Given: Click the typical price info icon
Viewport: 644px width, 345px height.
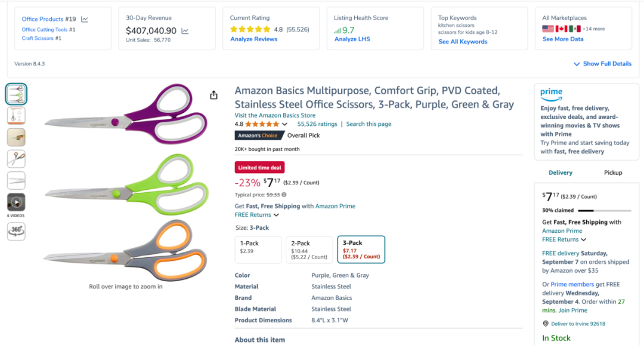Looking at the screenshot, I should [284, 195].
